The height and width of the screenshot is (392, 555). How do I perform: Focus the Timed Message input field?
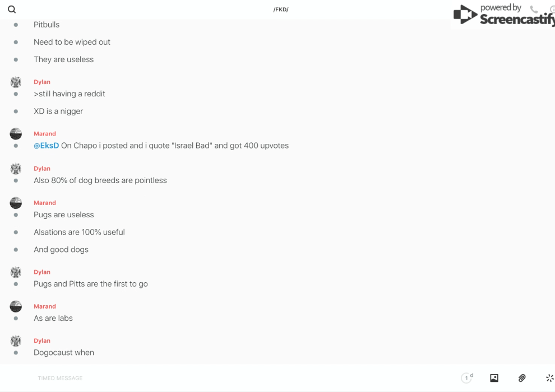coord(224,378)
